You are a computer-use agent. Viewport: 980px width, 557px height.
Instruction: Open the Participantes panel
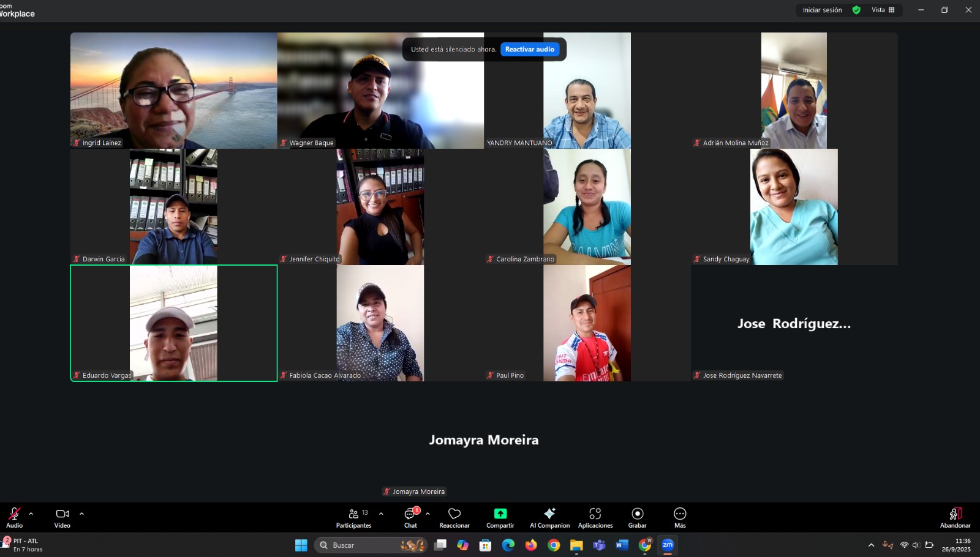pos(353,517)
